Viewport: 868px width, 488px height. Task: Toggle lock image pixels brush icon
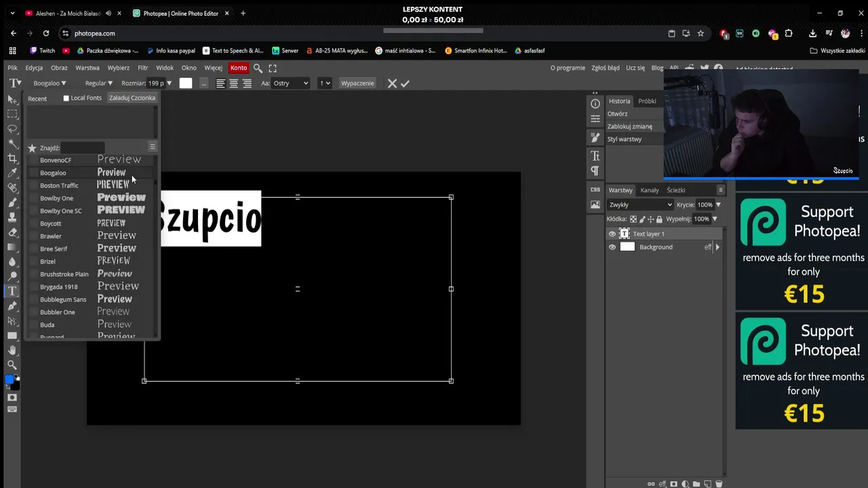tap(642, 219)
